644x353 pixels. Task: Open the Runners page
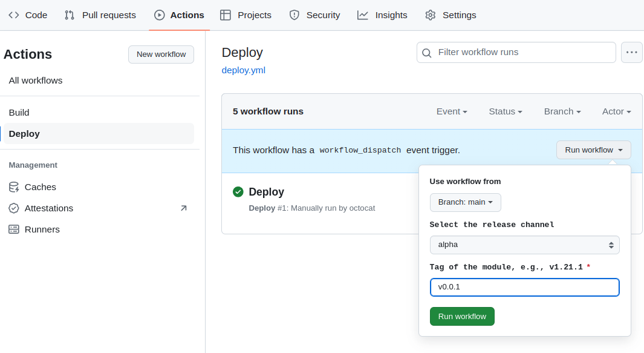pos(43,229)
